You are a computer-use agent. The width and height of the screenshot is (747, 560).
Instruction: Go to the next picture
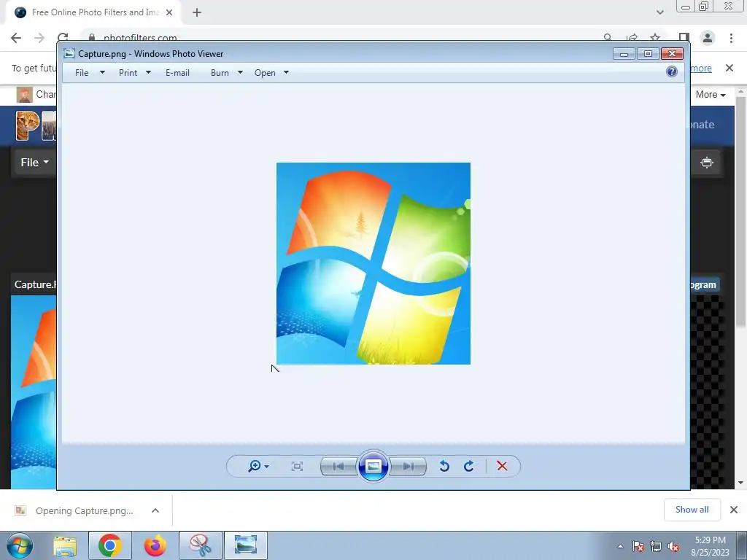pyautogui.click(x=409, y=466)
